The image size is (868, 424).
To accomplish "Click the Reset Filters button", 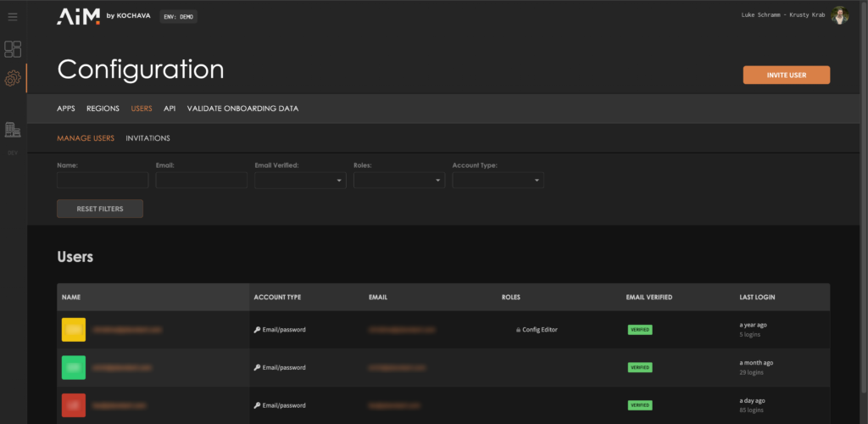I will [100, 209].
